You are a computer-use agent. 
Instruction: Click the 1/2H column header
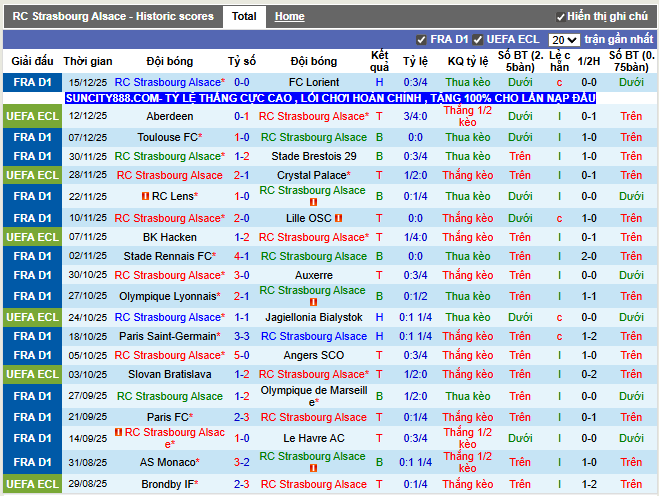[x=588, y=61]
